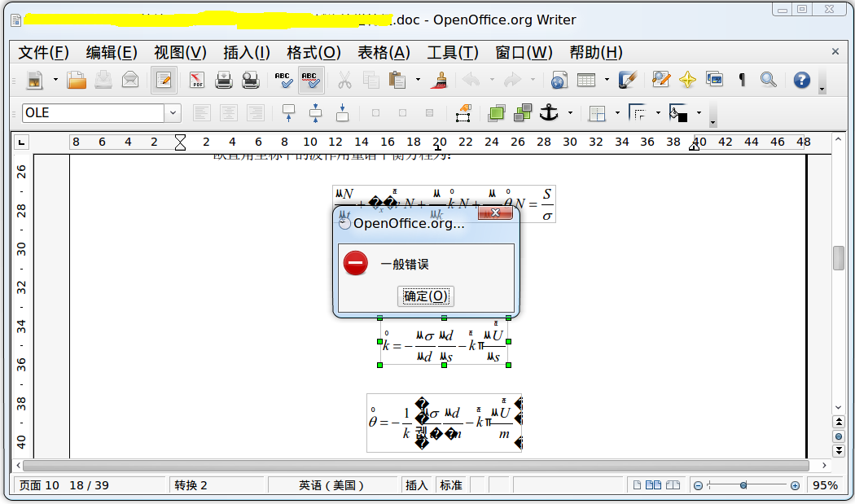
Task: Expand the Borders dropdown arrow
Action: click(x=617, y=113)
